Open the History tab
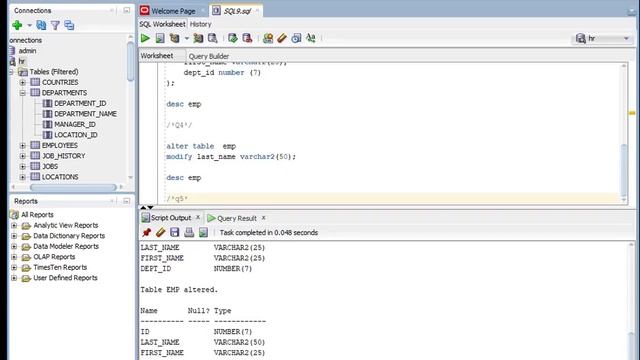The height and width of the screenshot is (360, 640). [x=200, y=24]
